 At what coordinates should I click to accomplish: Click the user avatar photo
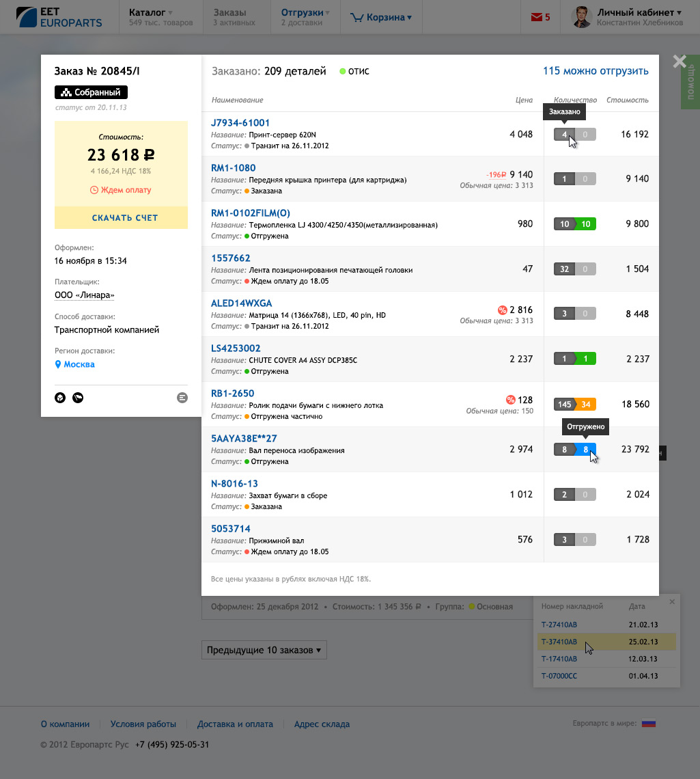point(581,17)
